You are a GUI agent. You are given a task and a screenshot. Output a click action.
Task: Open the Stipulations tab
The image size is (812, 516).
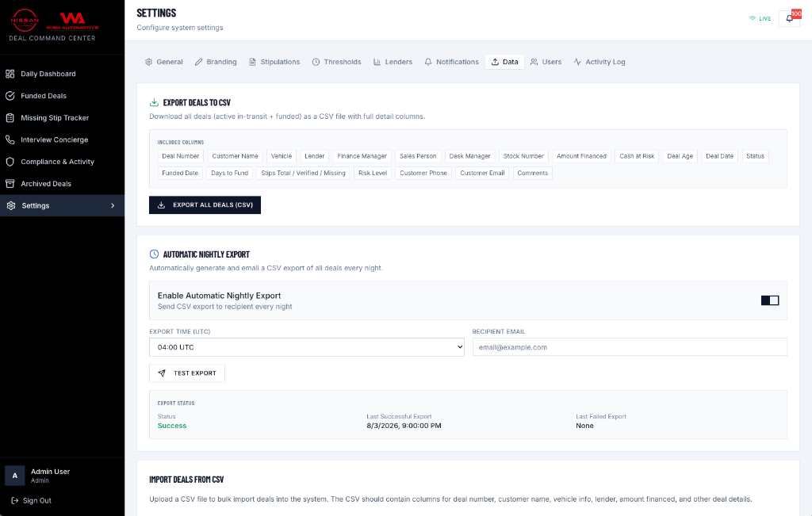point(274,62)
